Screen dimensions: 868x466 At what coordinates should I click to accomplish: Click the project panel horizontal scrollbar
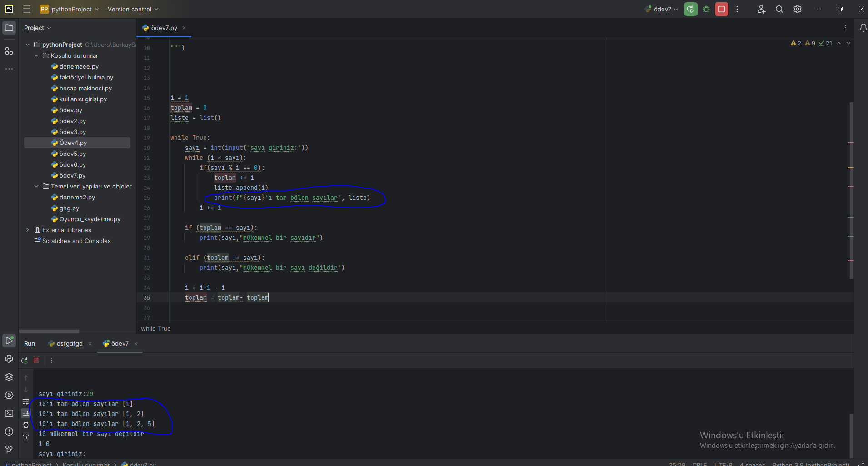[49, 331]
